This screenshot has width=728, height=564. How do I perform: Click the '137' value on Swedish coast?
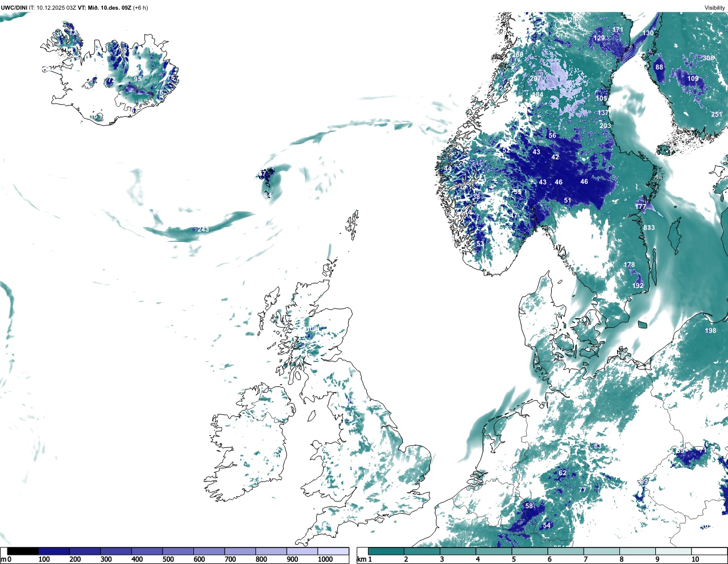pos(603,113)
